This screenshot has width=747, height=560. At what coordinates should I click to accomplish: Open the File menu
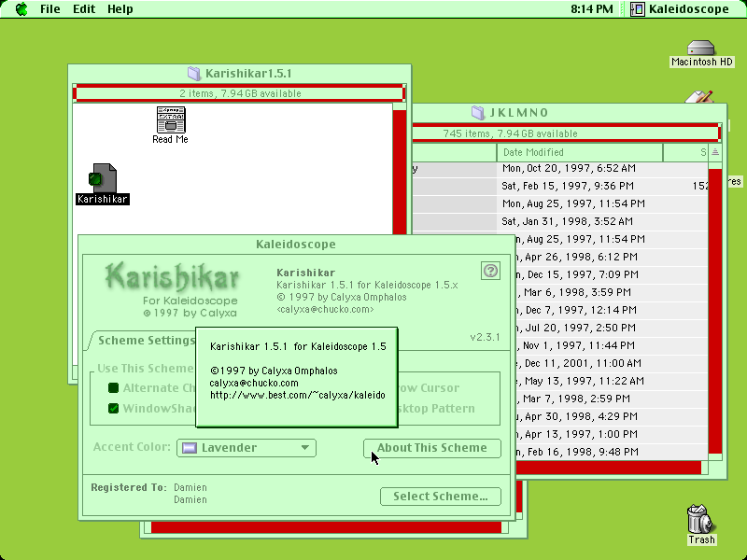click(50, 9)
